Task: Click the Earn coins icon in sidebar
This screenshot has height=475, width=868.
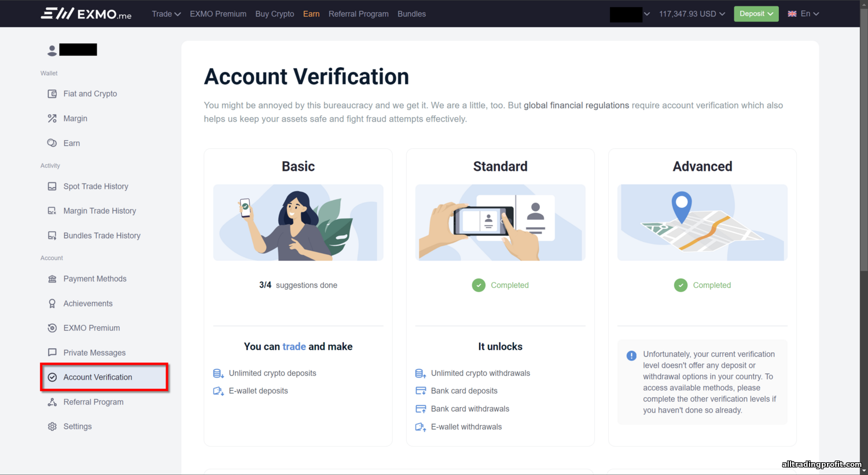Action: (x=52, y=143)
